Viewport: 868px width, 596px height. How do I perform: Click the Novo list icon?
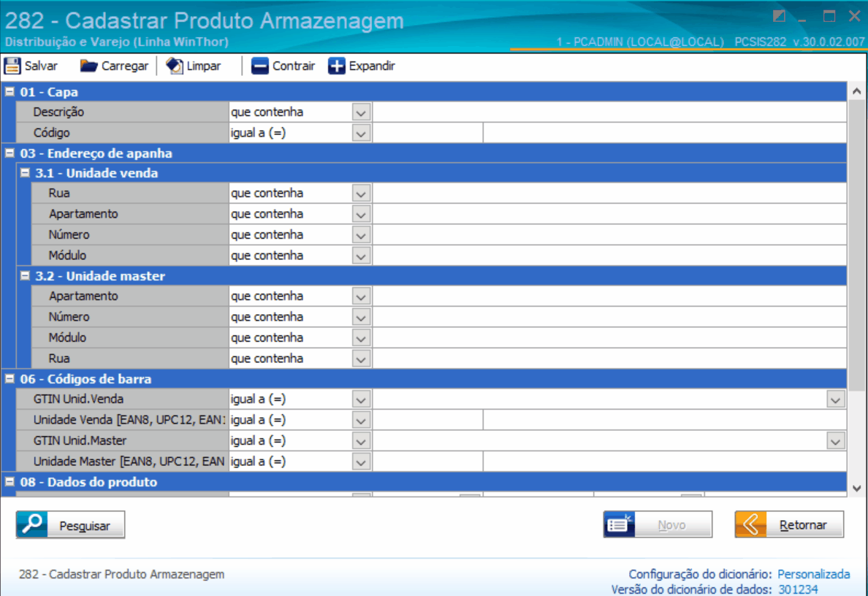619,524
